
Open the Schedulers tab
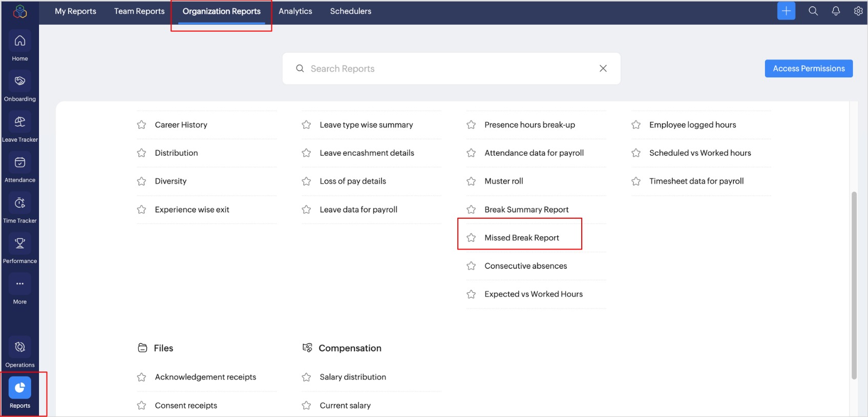tap(350, 11)
